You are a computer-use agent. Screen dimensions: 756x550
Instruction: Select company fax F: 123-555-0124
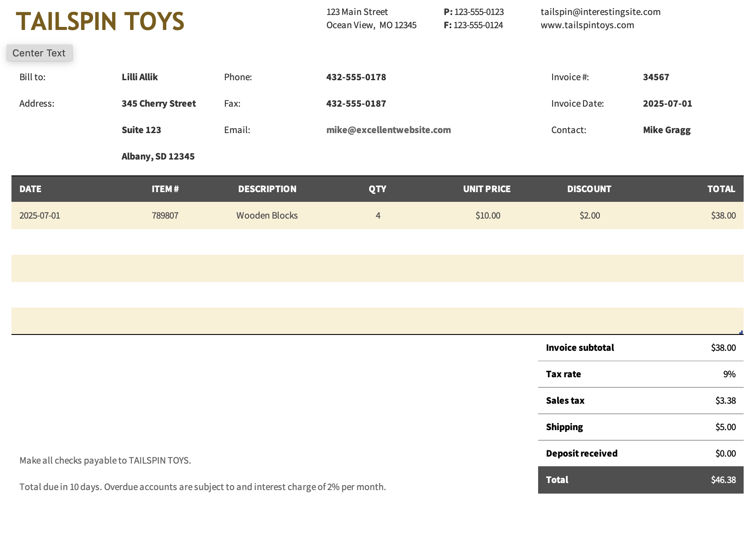(473, 25)
